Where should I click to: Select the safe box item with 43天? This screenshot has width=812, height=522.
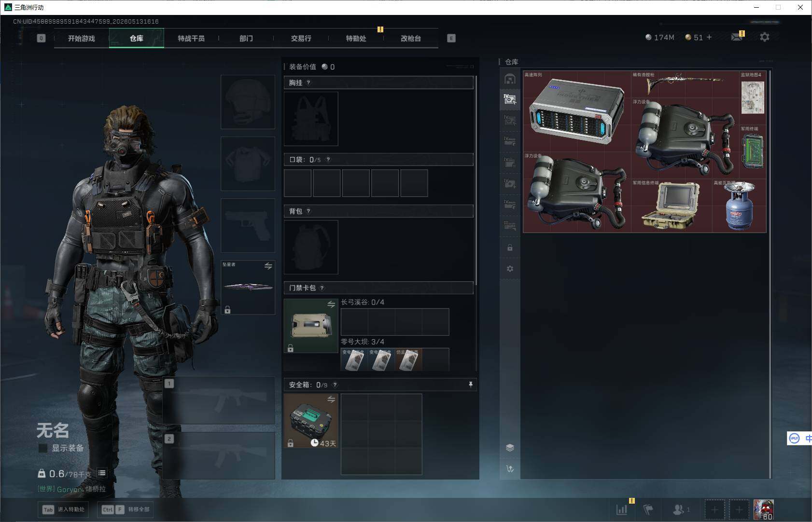click(311, 421)
